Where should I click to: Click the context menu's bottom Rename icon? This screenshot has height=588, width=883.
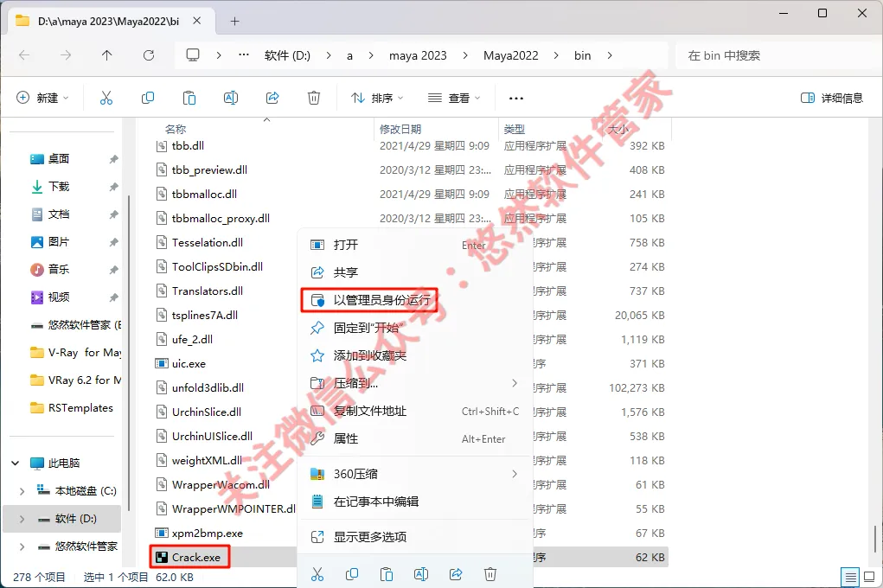(x=421, y=574)
